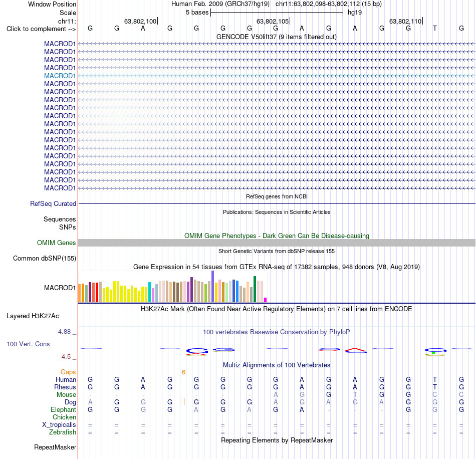Viewport: 476px width, 459px height.
Task: Select the 'Zebrafish' species label
Action: [x=63, y=432]
